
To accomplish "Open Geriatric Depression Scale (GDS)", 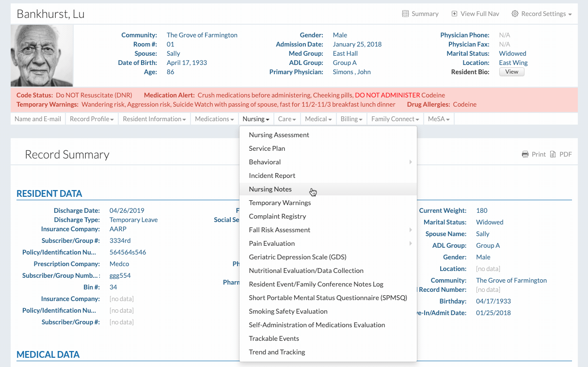I will [x=297, y=257].
